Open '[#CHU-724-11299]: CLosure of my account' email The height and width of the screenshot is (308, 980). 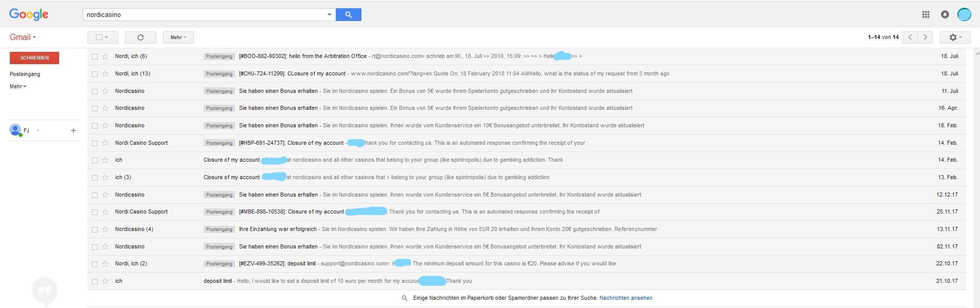coord(292,73)
